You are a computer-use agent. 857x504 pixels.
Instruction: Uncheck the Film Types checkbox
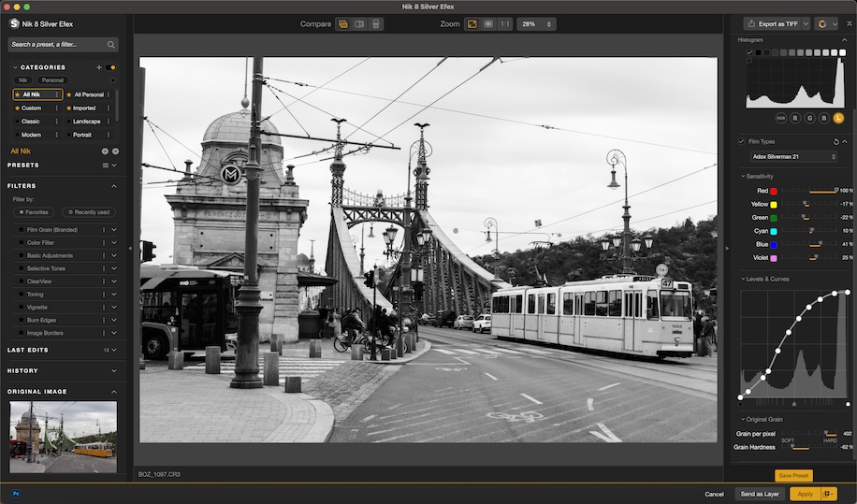742,141
